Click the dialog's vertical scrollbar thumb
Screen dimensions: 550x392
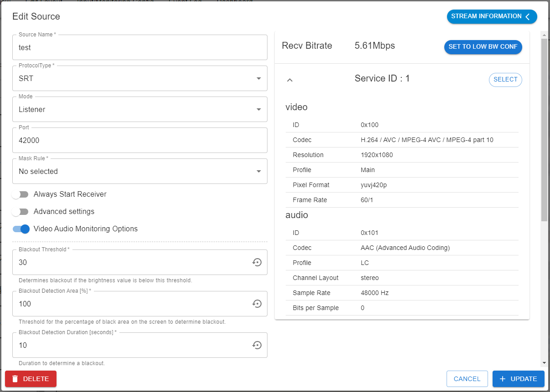point(544,130)
